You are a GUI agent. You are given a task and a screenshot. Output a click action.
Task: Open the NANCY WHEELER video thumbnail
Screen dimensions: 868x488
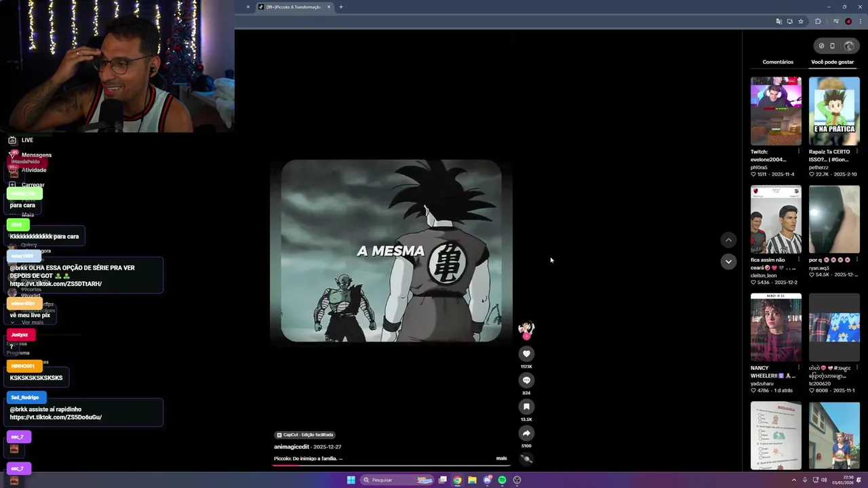pyautogui.click(x=776, y=328)
